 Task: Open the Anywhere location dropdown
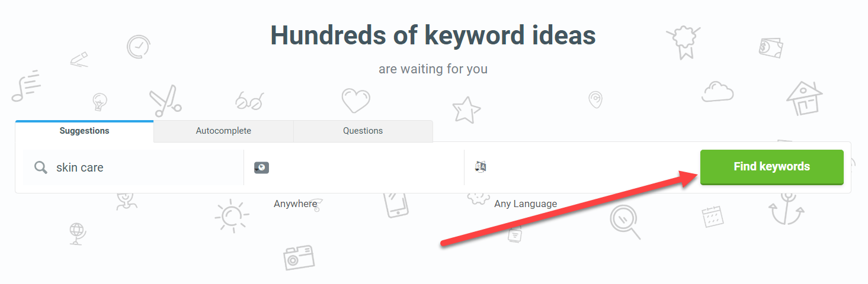pyautogui.click(x=295, y=204)
